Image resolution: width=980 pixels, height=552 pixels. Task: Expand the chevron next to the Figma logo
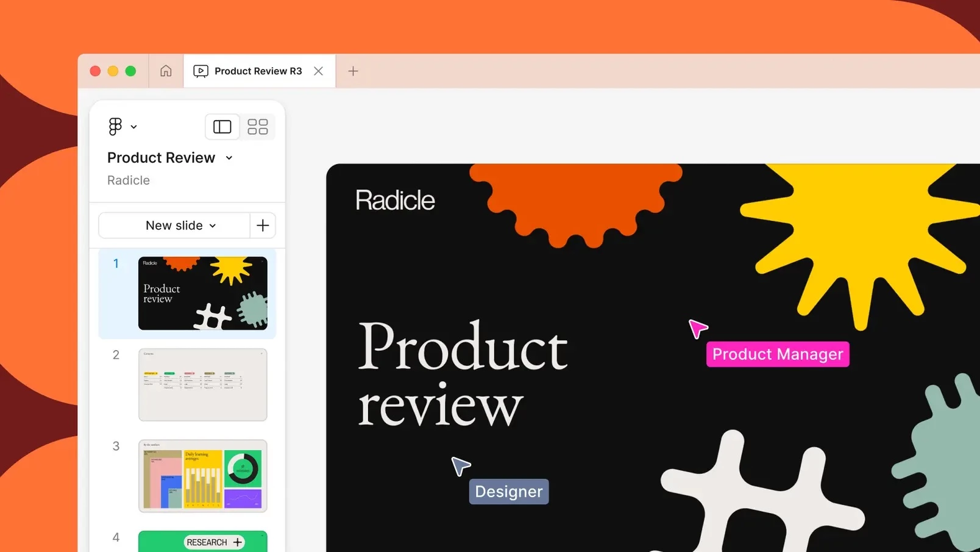click(134, 126)
